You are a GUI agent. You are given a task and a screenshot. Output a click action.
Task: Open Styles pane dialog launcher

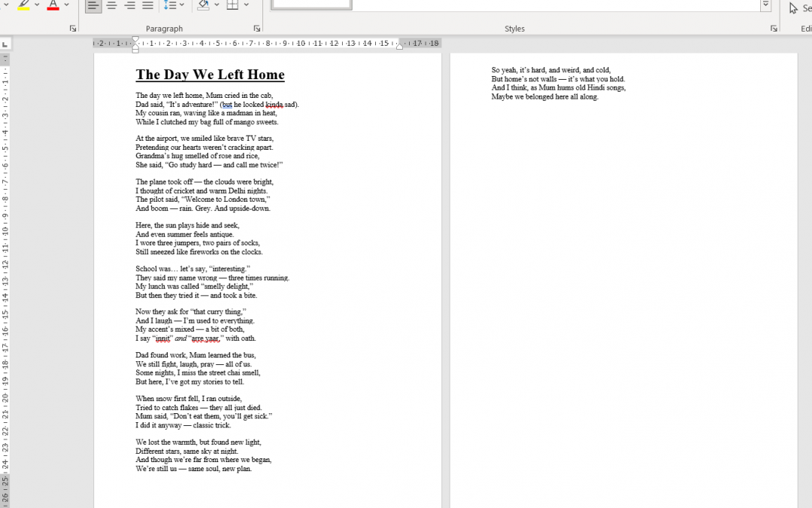[774, 29]
